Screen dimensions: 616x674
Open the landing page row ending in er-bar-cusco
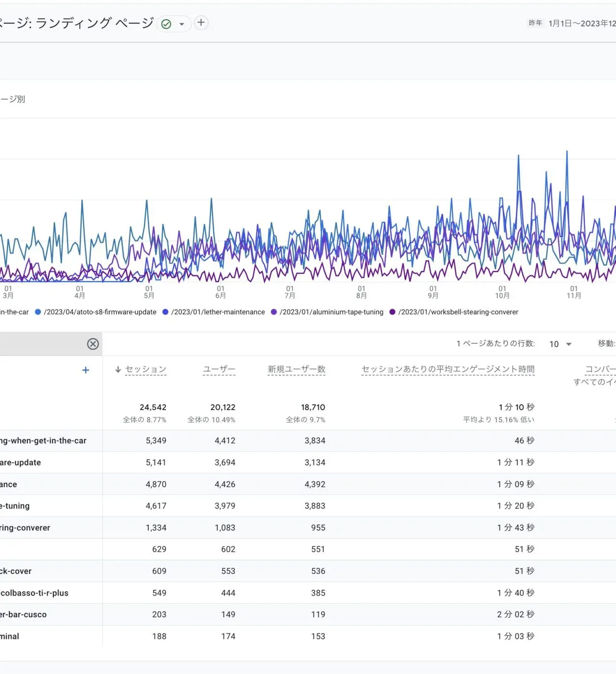pyautogui.click(x=24, y=615)
